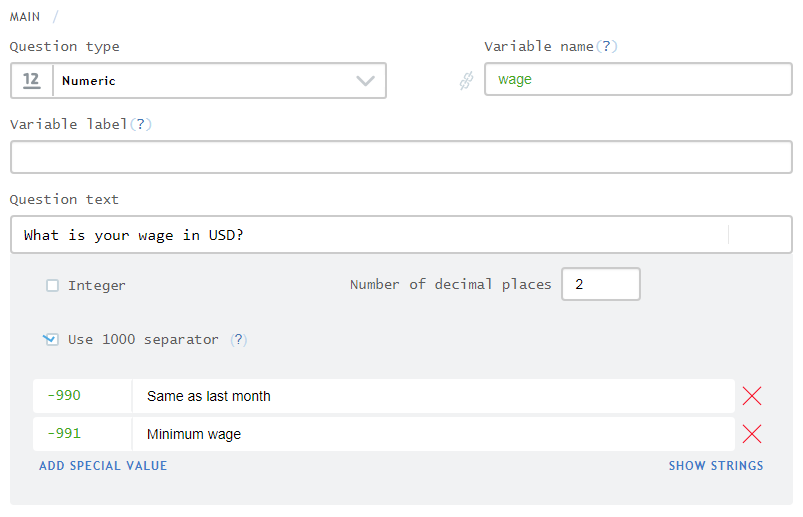Remove the "Minimum wage" special value
The image size is (803, 517).
pos(752,434)
